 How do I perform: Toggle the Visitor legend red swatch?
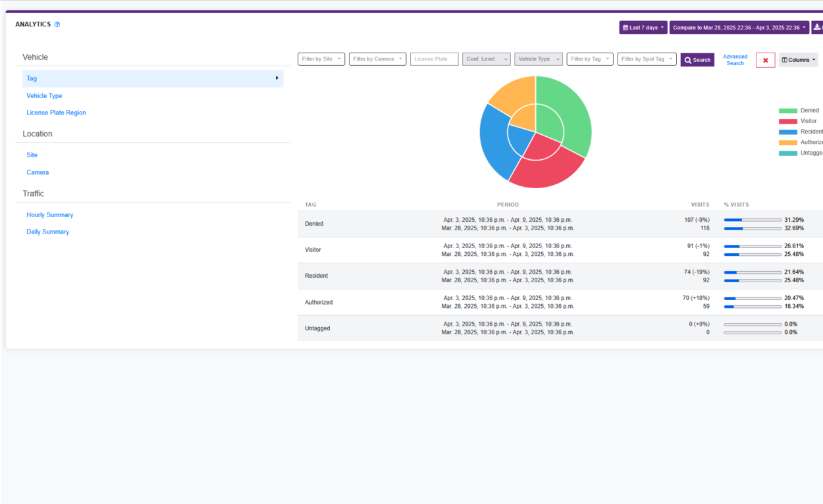pyautogui.click(x=787, y=121)
